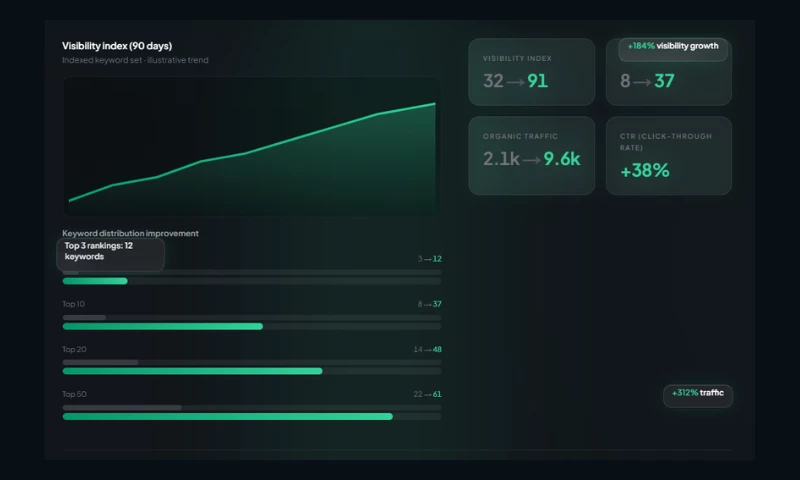Click the visibility index trend line chart
The image size is (800, 480).
point(252,147)
